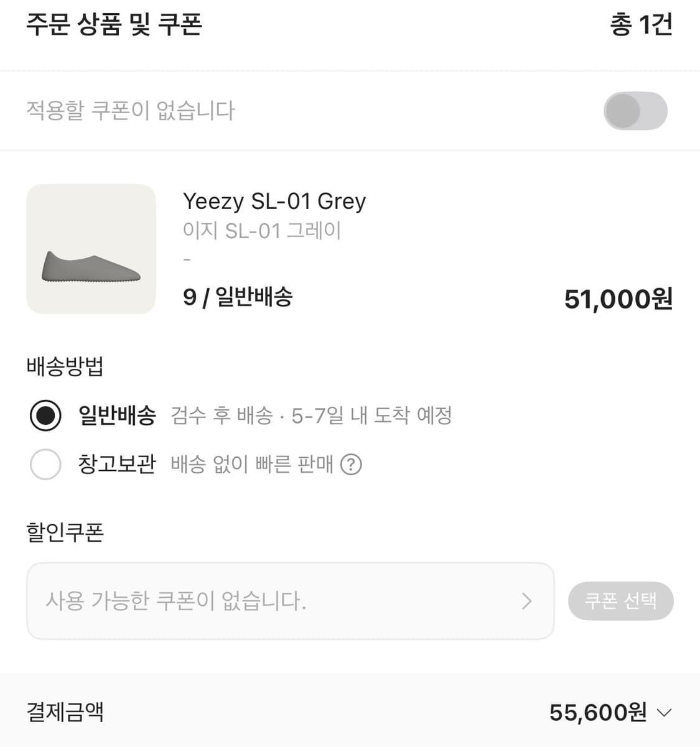Viewport: 700px width, 747px height.
Task: Click the 55,600원 payment total
Action: coord(597,712)
